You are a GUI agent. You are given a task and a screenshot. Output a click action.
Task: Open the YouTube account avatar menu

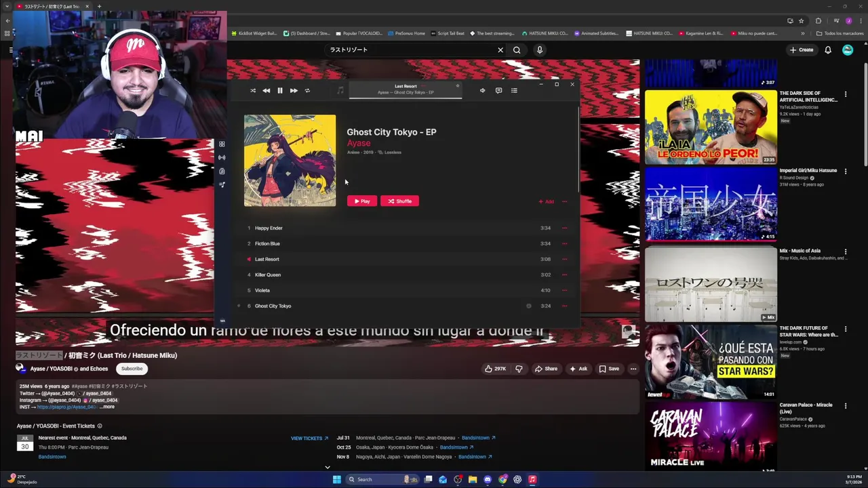tap(848, 50)
